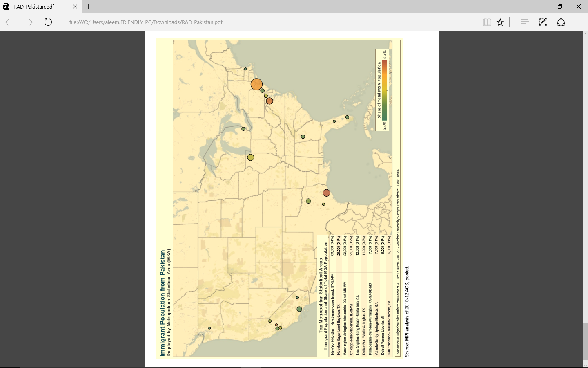Click the browser Back arrow
Screen dimensions: 588x368
(9, 22)
